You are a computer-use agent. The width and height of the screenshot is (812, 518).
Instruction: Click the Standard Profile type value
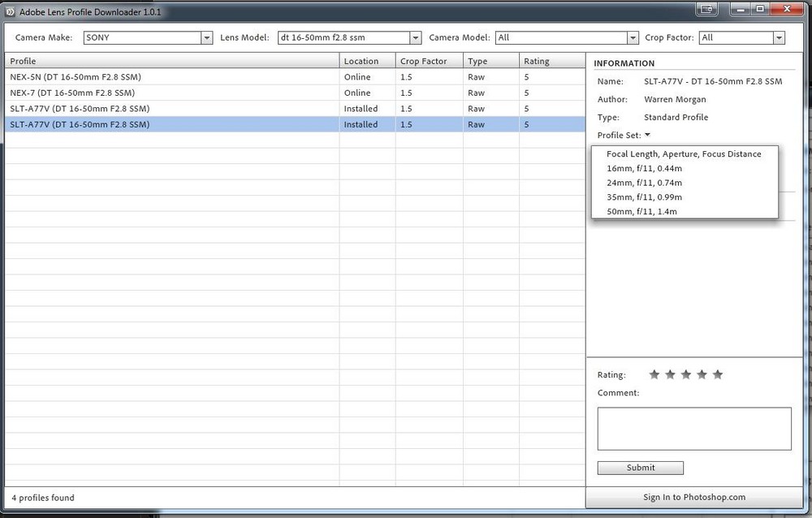click(676, 117)
